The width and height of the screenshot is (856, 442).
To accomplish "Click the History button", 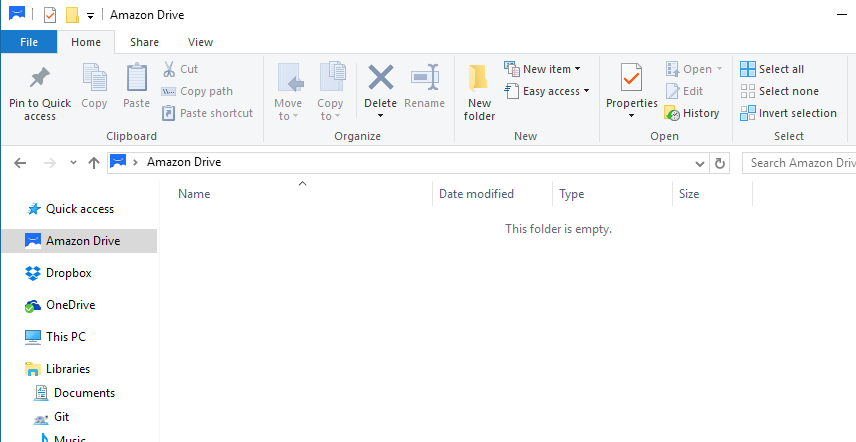I will click(x=692, y=114).
